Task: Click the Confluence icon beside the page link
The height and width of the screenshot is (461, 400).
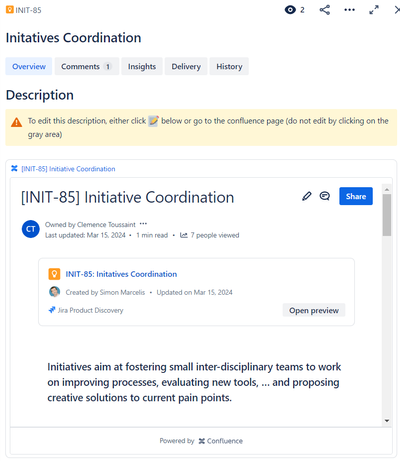Action: (x=14, y=169)
